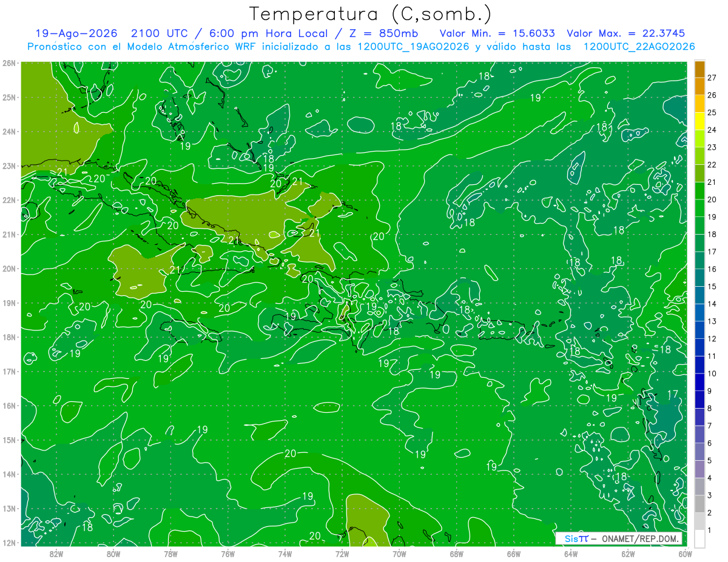This screenshot has width=728, height=562.
Task: Click color scale label 8
Action: (x=710, y=408)
